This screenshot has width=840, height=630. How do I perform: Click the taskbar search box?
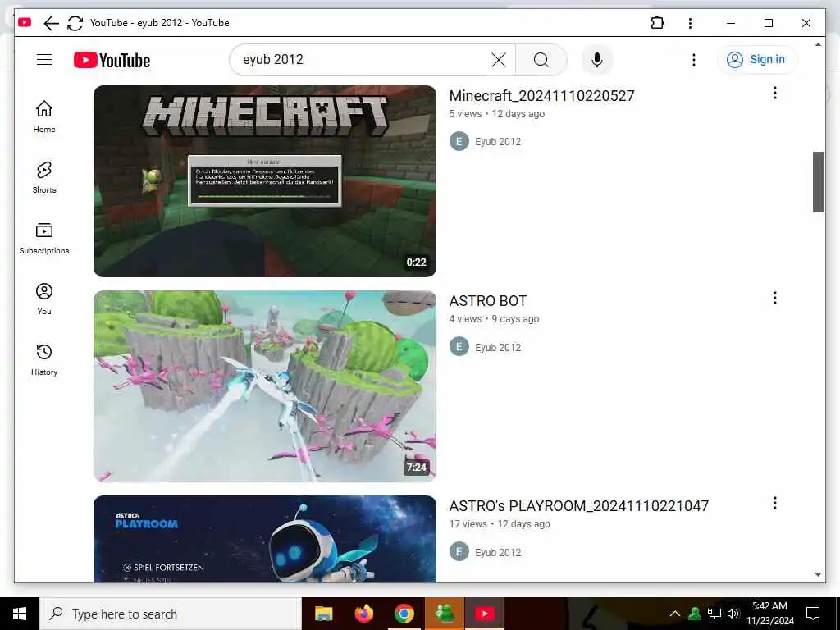171,614
